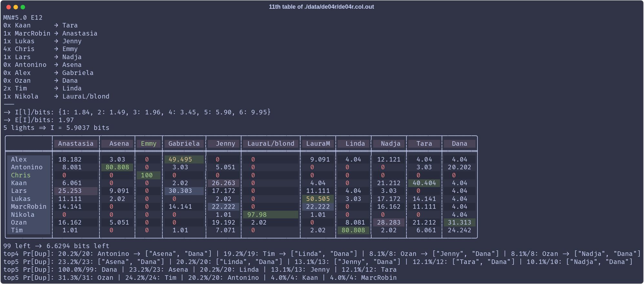Click the 80.808 cell in Asena column
Image resolution: width=644 pixels, height=284 pixels.
tap(117, 167)
